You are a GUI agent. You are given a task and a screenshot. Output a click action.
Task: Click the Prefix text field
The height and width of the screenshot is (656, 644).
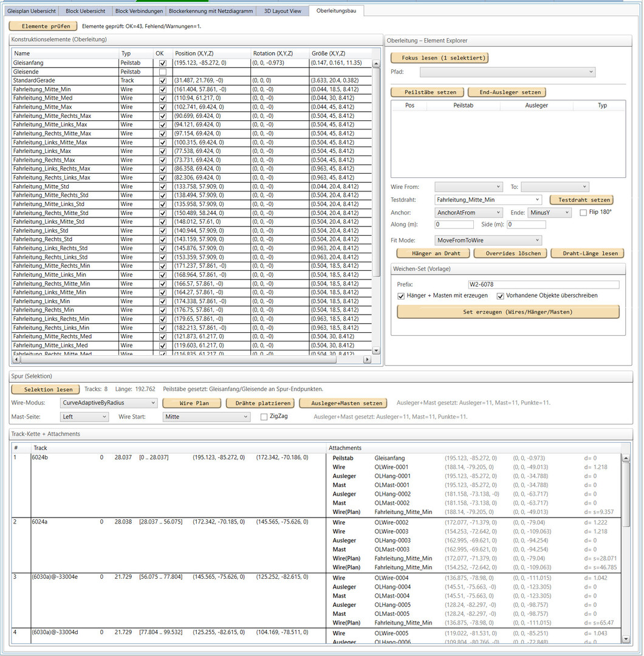[x=543, y=284]
